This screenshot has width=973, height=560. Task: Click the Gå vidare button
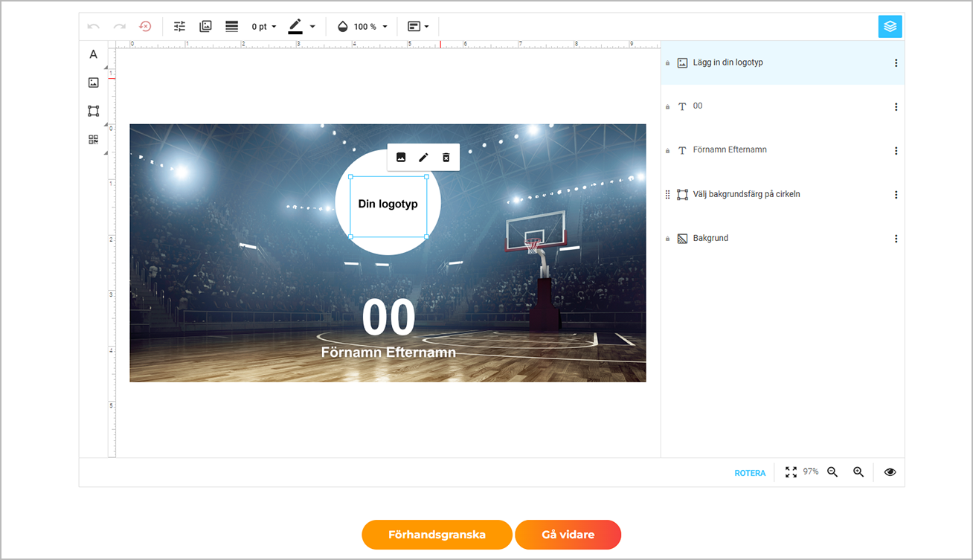coord(568,535)
